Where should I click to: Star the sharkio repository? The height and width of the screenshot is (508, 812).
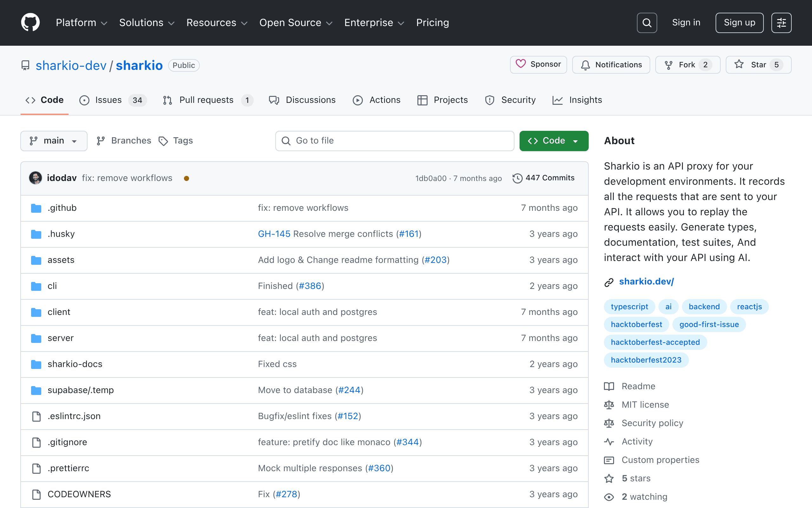pos(758,65)
